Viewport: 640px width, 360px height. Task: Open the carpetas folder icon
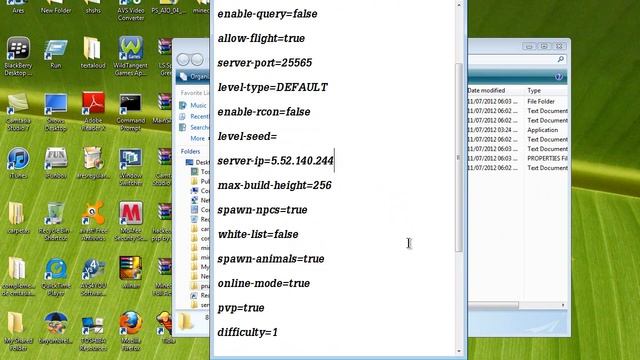18,218
